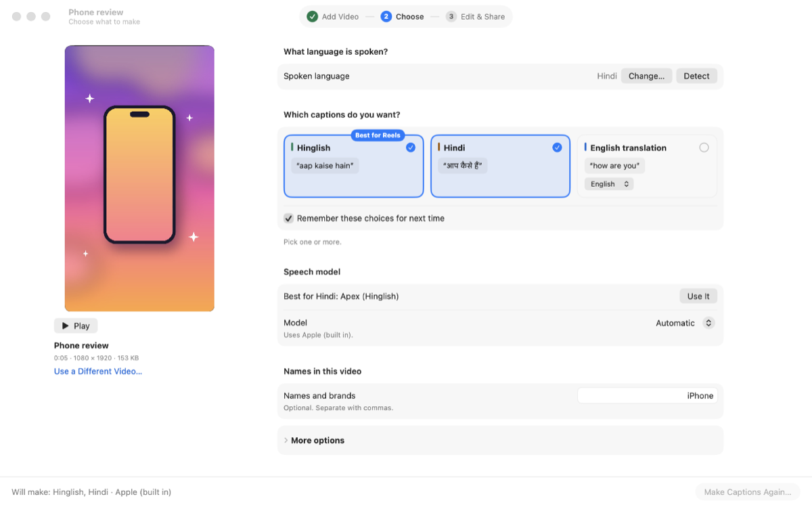Click the "aap kaise hain" sample text
This screenshot has width=812, height=507.
coord(325,166)
